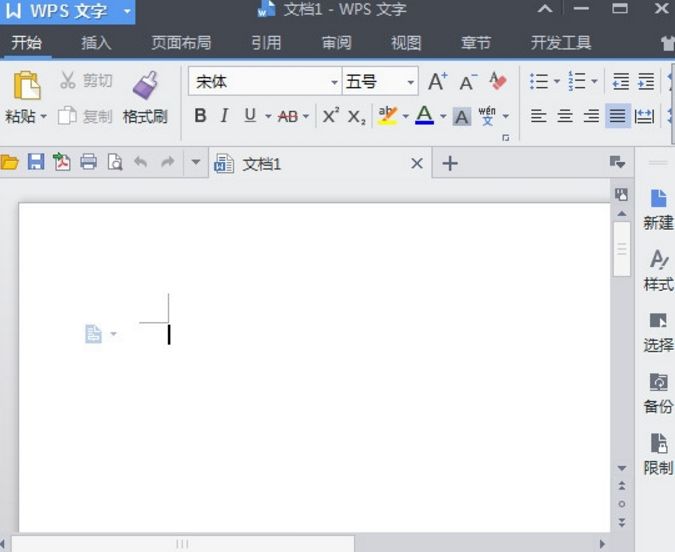Open 样式 styles side panel
The image size is (675, 552).
[658, 271]
